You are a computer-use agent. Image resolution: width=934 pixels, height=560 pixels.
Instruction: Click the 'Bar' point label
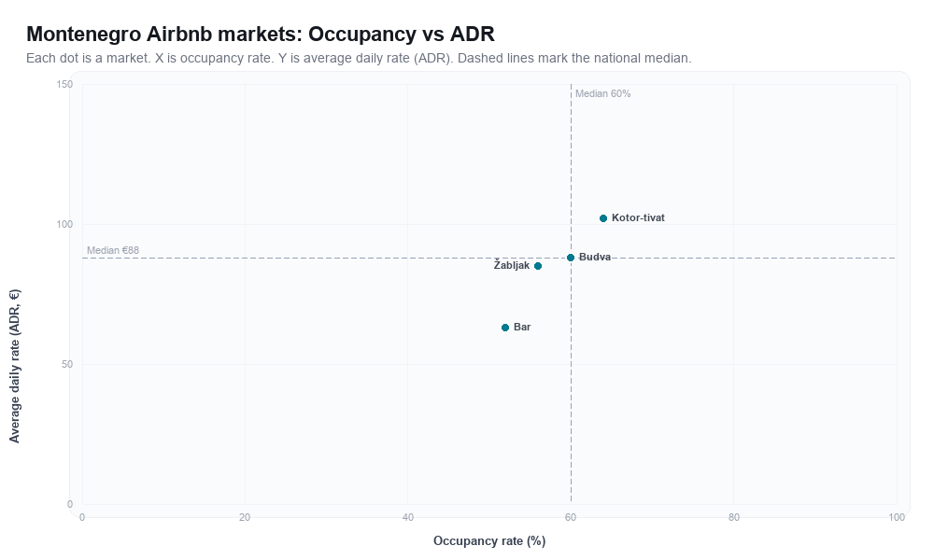click(x=522, y=328)
